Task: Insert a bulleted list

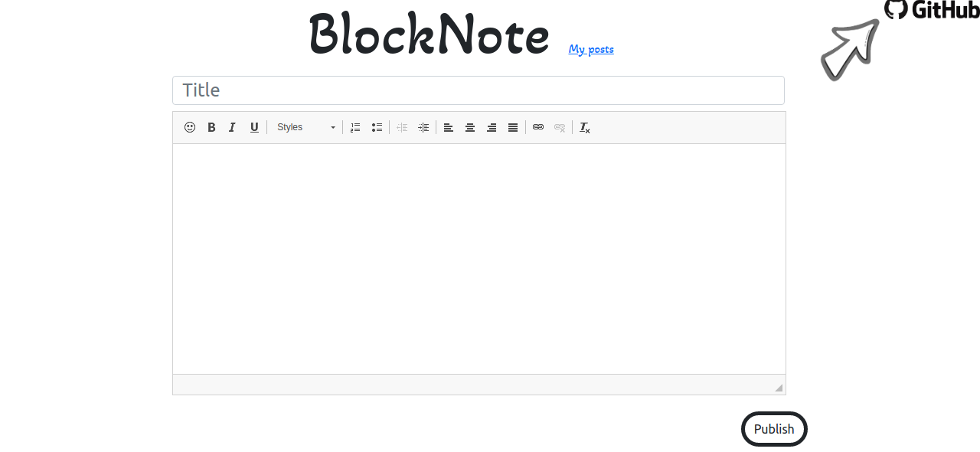Action: point(377,127)
